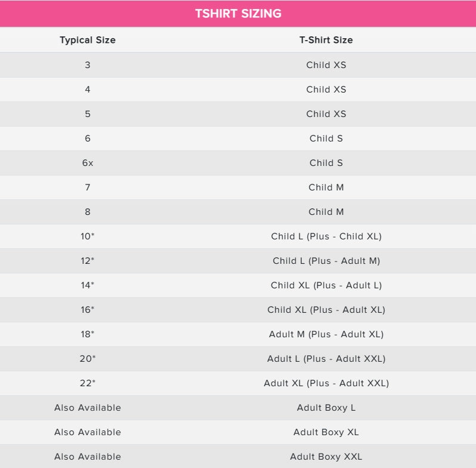Click the 18* typical size cell
The image size is (476, 468).
(x=88, y=334)
